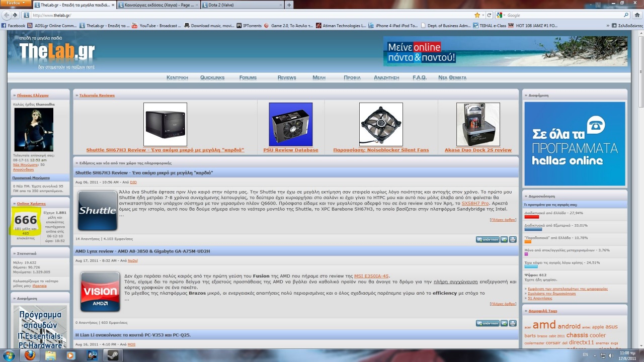This screenshot has width=644, height=362.
Task: Open the QUICKLINKS menu
Action: (212, 77)
